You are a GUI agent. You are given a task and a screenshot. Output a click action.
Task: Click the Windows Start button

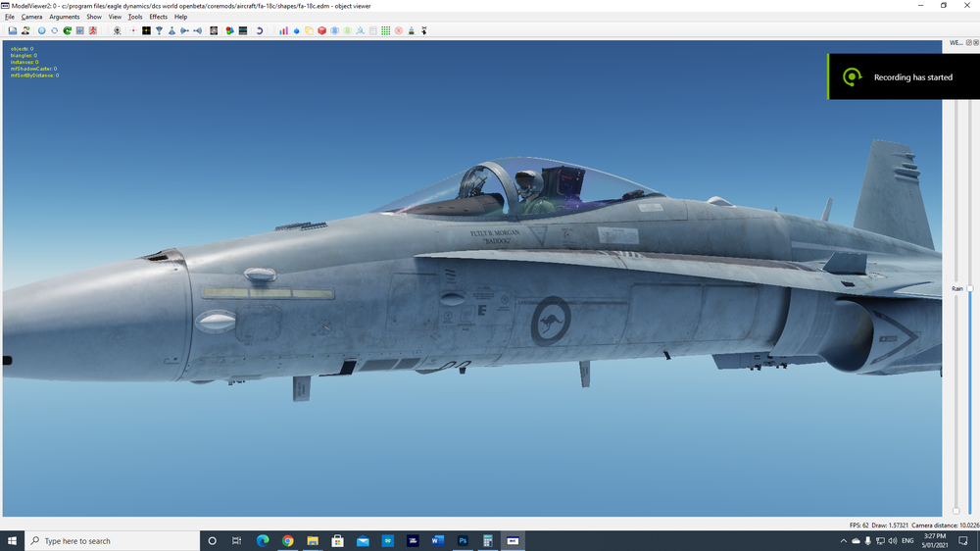(x=12, y=541)
